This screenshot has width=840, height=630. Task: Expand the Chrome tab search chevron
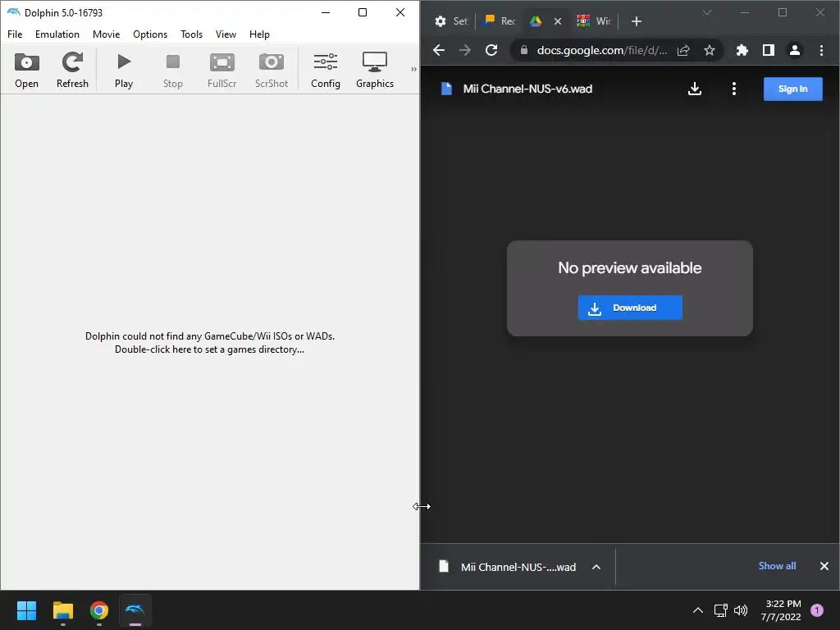(707, 12)
